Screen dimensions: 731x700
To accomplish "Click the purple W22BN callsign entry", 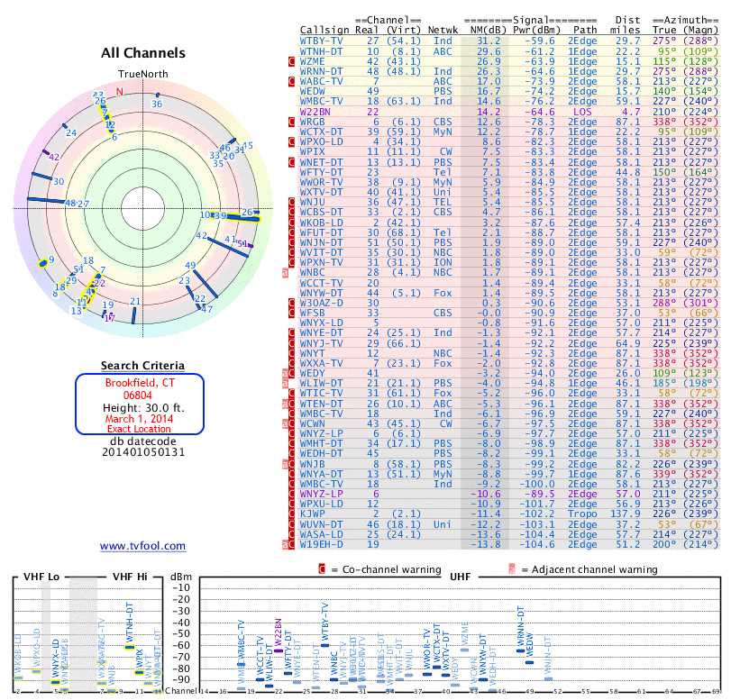I will point(315,112).
